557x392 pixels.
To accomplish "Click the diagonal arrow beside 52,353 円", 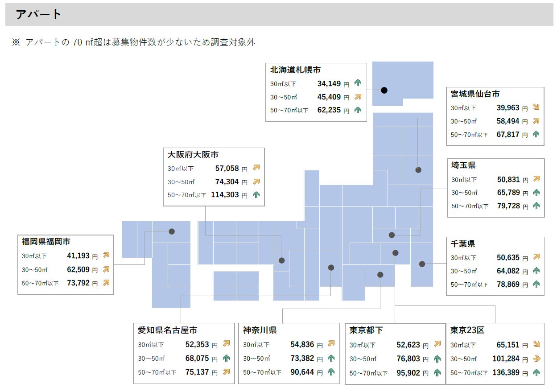I will pos(226,344).
